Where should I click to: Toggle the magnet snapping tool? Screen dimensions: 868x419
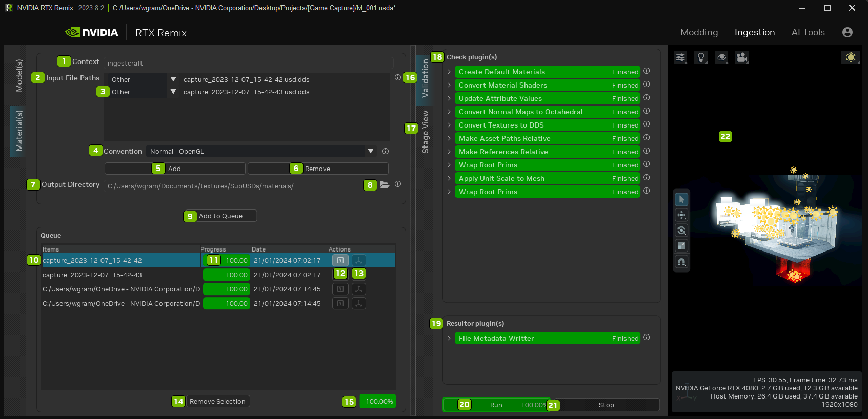pyautogui.click(x=681, y=262)
